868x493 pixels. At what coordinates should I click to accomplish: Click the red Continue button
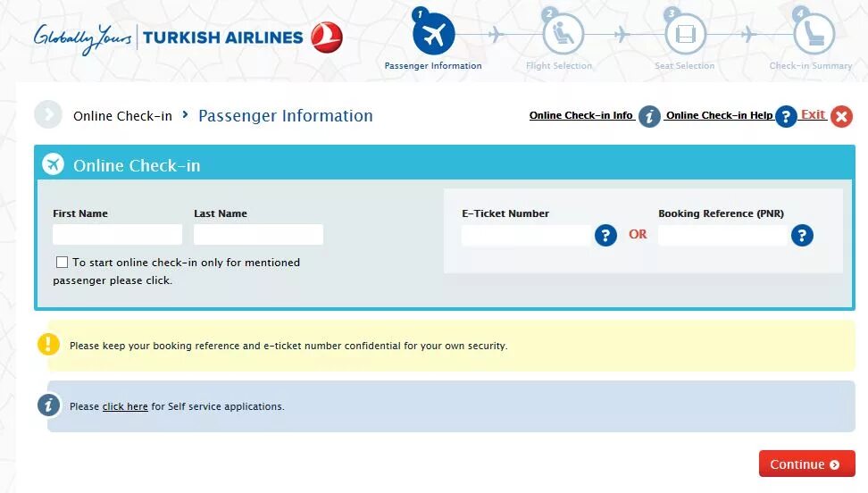pyautogui.click(x=807, y=464)
